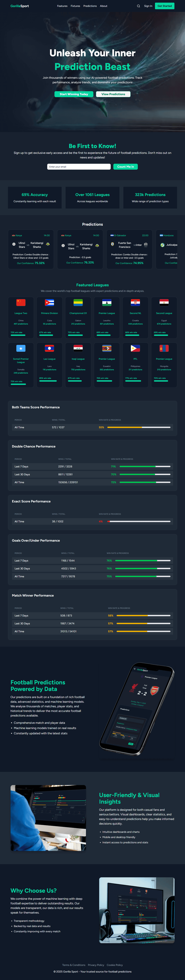This screenshot has height=980, width=185.
Task: Select the Philippines PFL flag icon
Action: pyautogui.click(x=135, y=348)
